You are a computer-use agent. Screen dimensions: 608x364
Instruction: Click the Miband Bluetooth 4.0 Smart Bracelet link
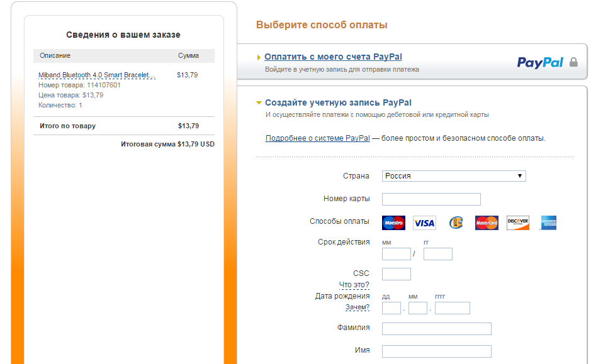click(96, 75)
